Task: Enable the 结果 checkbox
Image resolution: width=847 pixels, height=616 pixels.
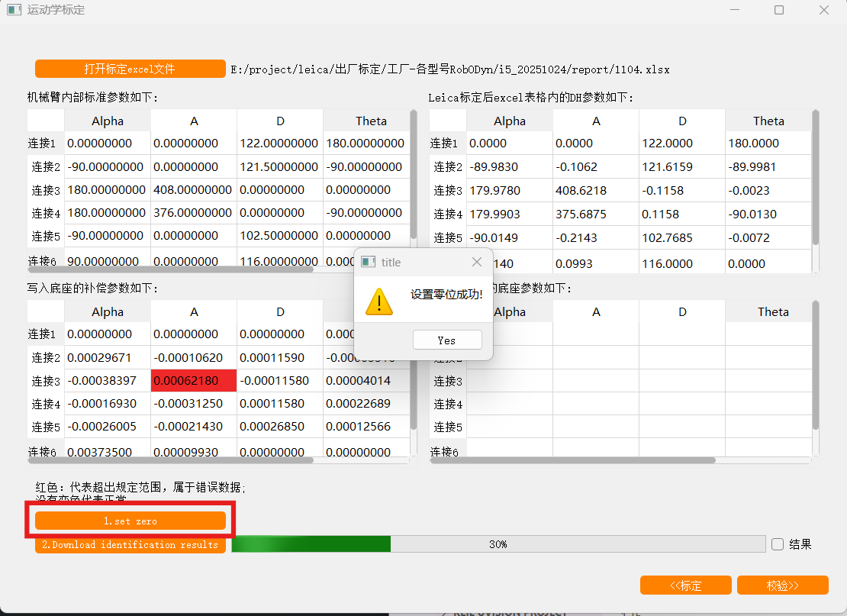Action: 778,544
